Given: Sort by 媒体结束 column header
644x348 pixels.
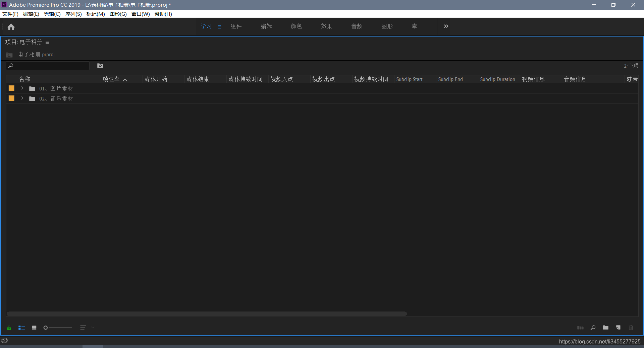Looking at the screenshot, I should coord(198,79).
